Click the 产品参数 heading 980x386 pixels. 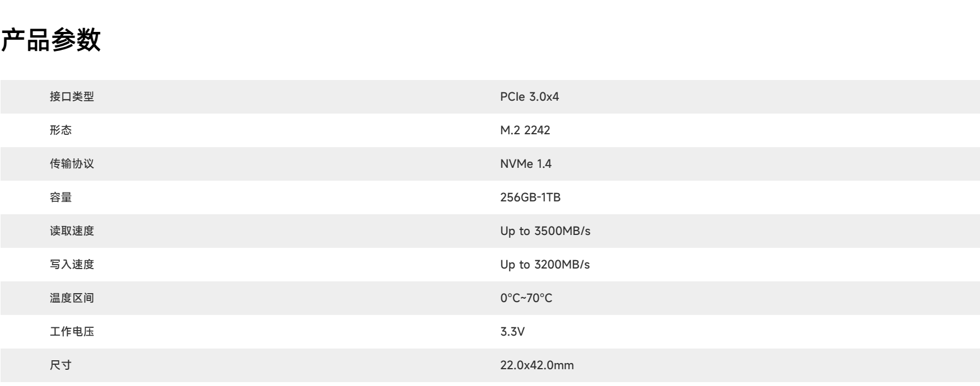pyautogui.click(x=50, y=40)
